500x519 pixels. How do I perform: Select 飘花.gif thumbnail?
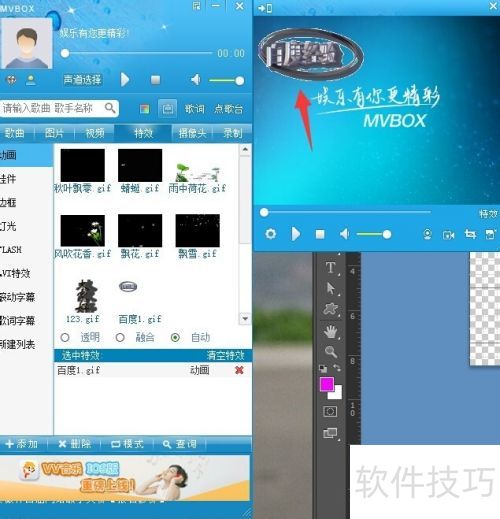[140, 231]
